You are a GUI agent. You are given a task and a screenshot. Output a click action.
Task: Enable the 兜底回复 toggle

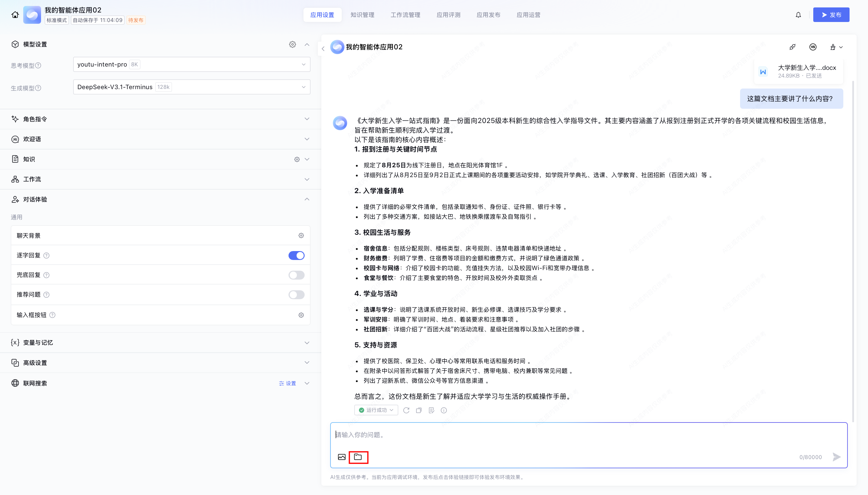296,275
